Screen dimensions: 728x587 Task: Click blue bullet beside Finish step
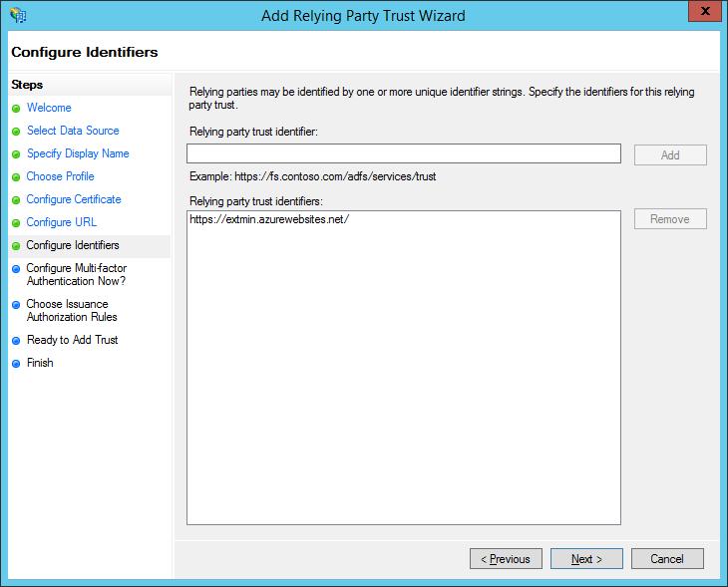coord(16,364)
